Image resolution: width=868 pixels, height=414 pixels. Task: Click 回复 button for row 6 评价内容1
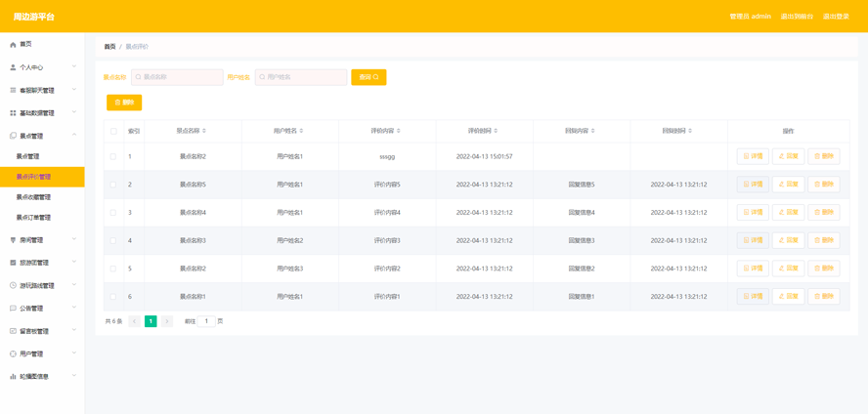pos(788,296)
